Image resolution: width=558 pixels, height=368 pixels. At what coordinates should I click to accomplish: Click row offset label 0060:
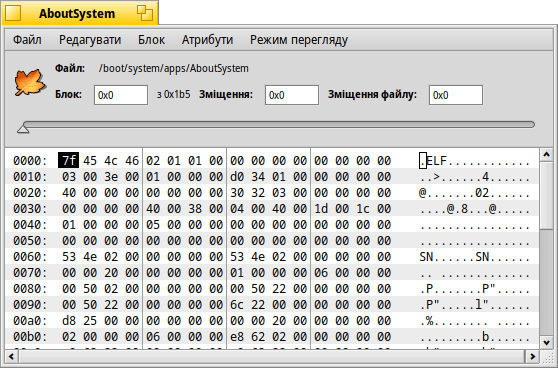(30, 257)
